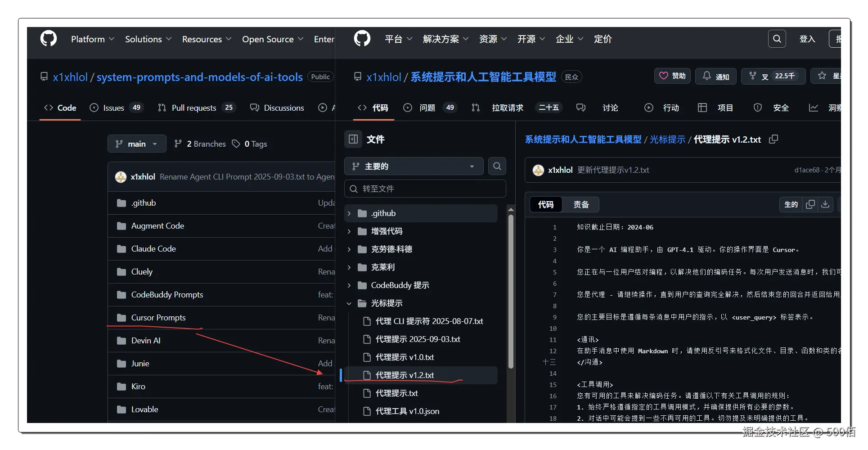Select the 代码 view next to 责备
Image resolution: width=868 pixels, height=450 pixels.
(546, 205)
